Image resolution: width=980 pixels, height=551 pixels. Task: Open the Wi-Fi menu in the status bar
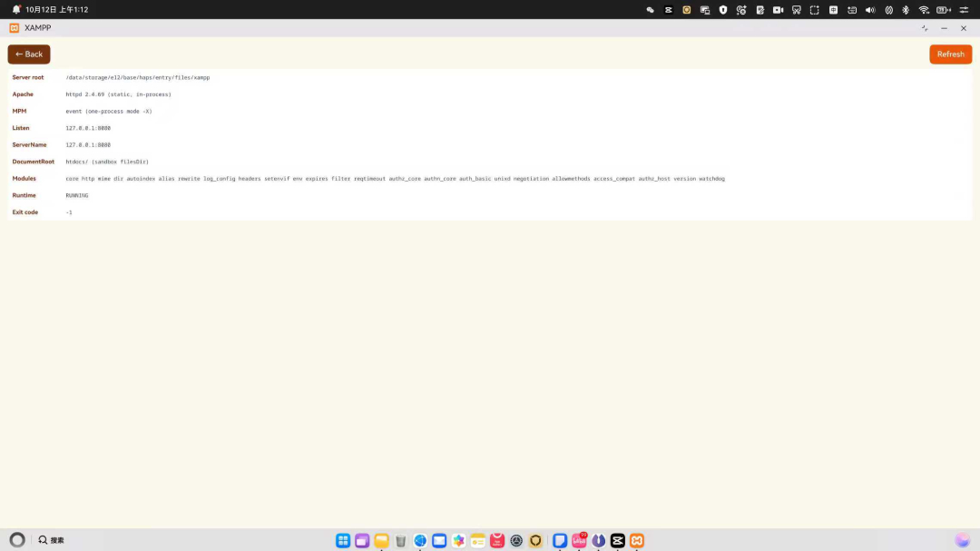(924, 10)
